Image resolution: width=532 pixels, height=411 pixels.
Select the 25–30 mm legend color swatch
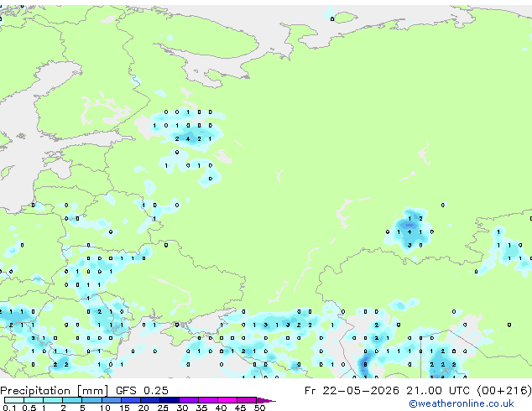[x=169, y=400]
